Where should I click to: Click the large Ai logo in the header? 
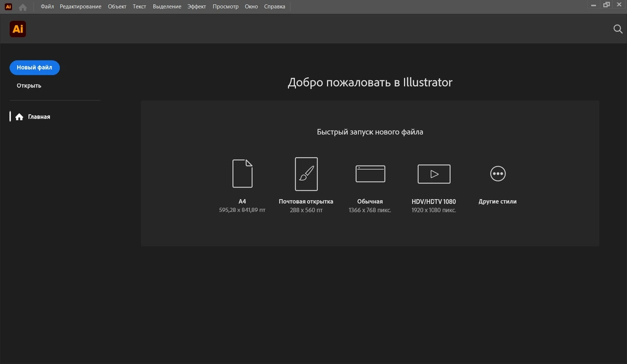click(x=18, y=29)
